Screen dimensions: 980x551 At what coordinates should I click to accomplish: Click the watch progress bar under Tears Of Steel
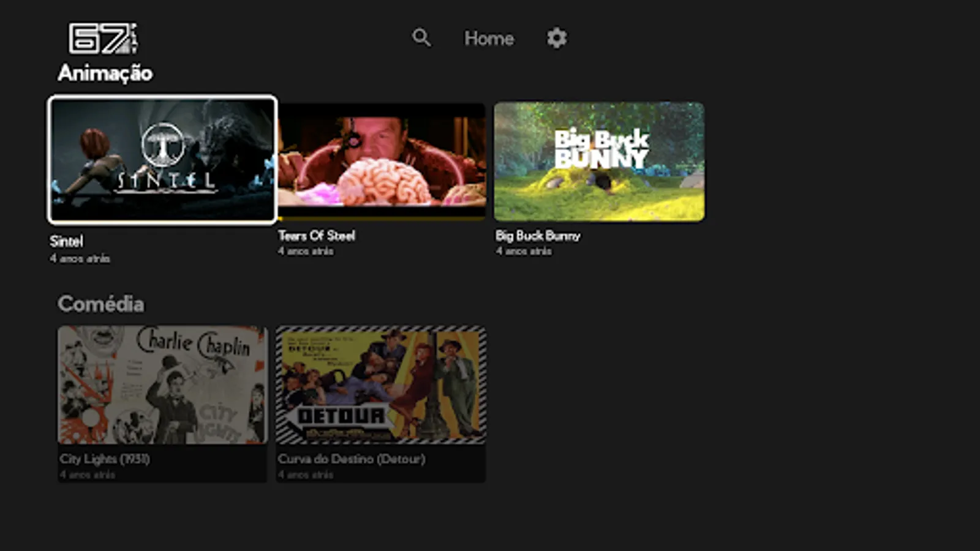coord(382,218)
